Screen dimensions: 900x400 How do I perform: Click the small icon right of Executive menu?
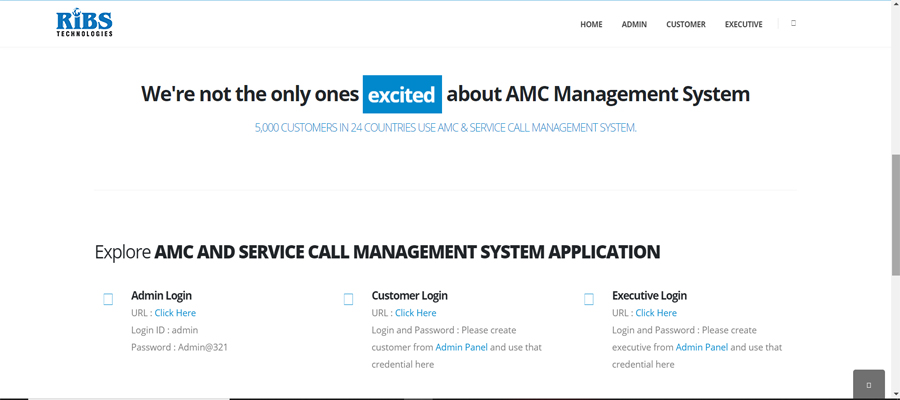coord(793,23)
